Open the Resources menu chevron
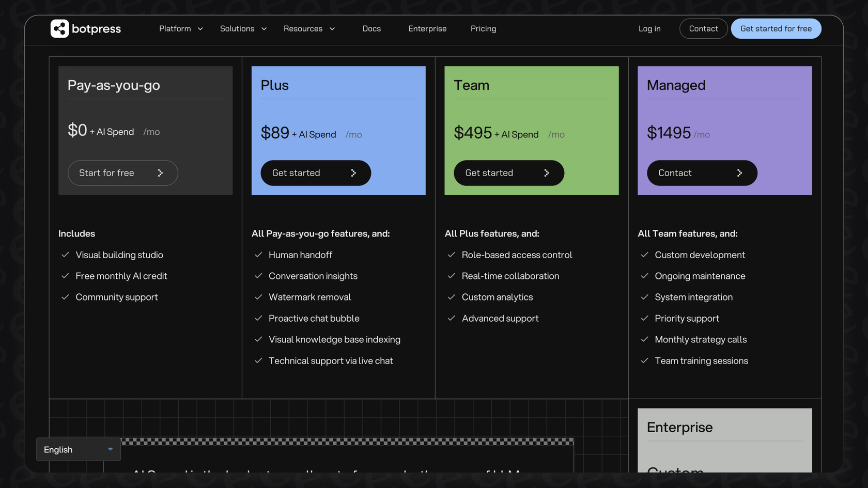Screen dimensions: 868x488 coord(333,29)
